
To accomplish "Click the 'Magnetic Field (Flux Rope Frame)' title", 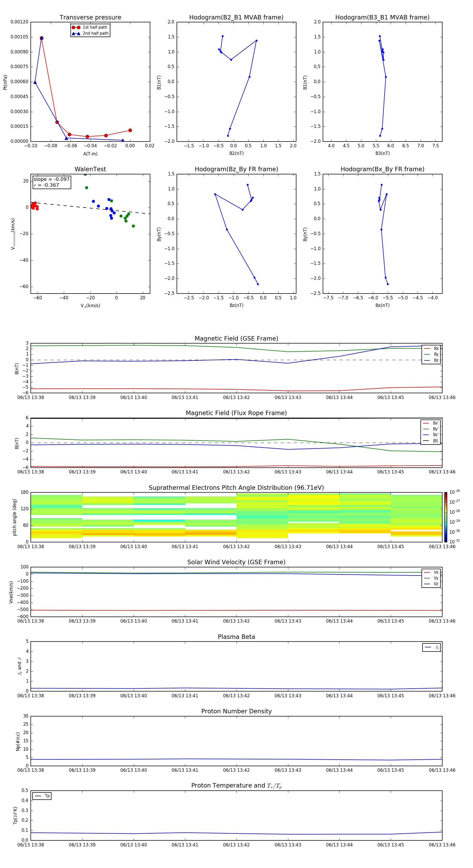I will click(236, 413).
